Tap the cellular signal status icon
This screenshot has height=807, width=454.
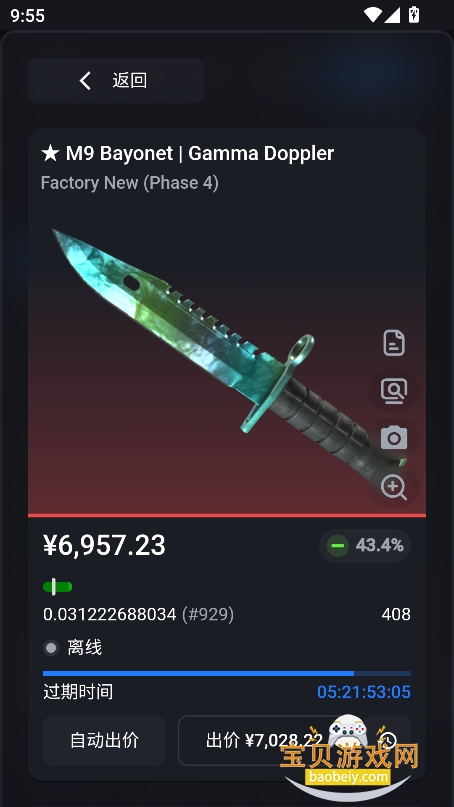coord(392,15)
